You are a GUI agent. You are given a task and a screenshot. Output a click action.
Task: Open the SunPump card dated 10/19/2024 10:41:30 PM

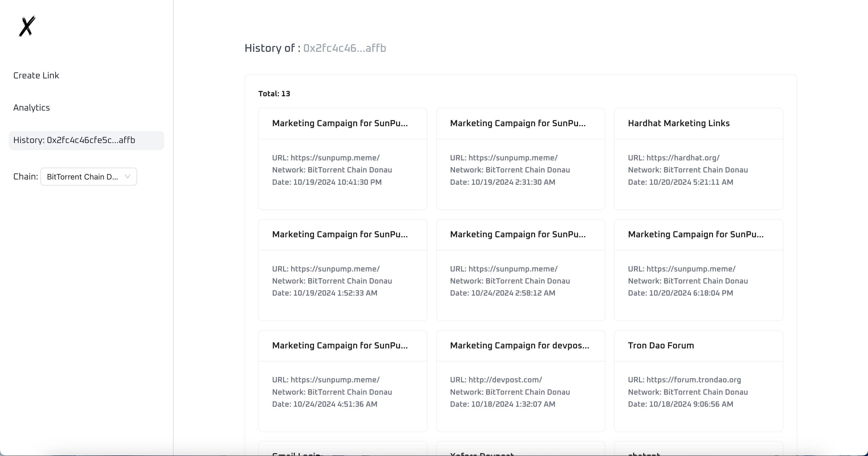(343, 159)
